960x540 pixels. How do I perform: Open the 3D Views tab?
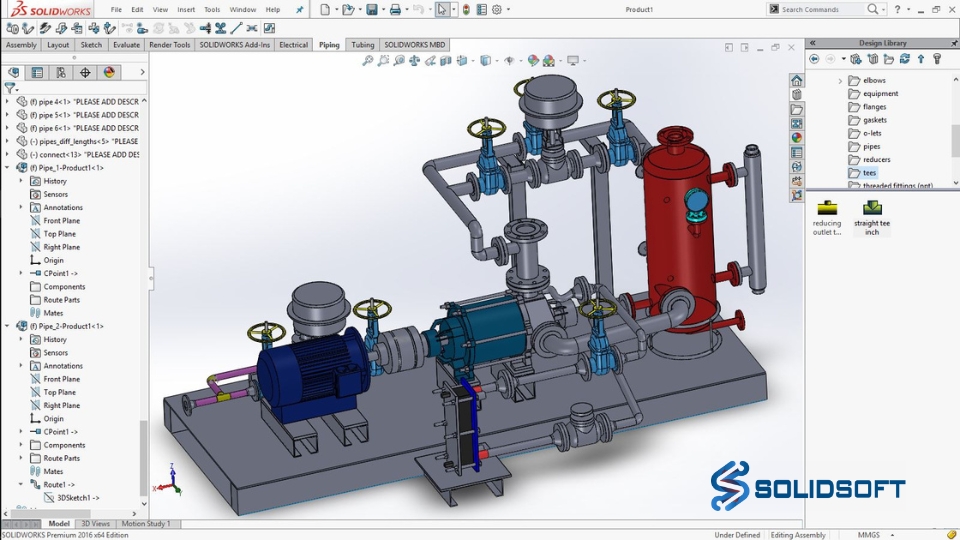(96, 523)
